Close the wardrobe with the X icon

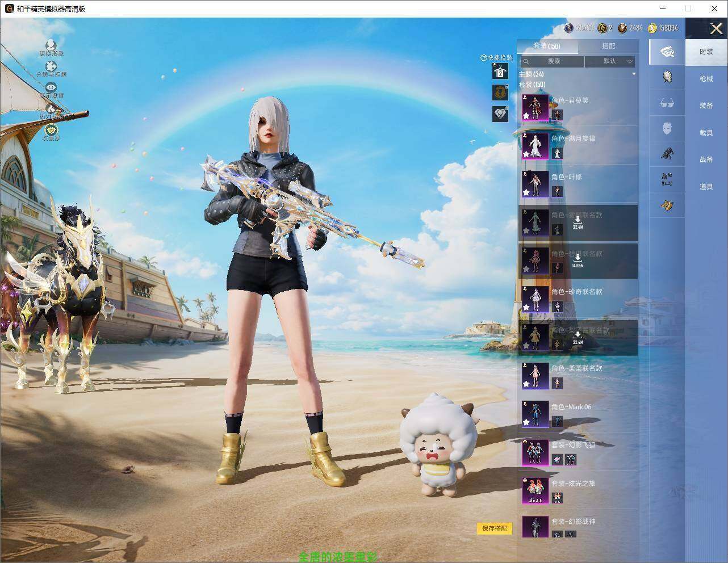tap(716, 28)
